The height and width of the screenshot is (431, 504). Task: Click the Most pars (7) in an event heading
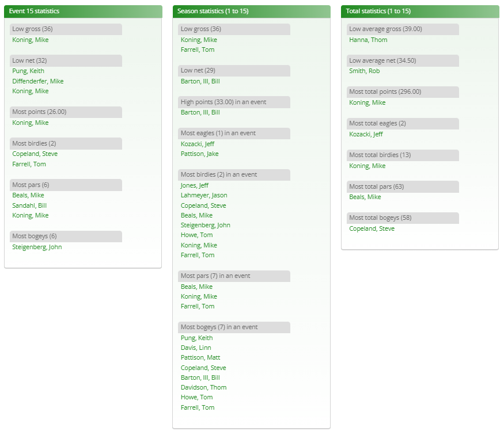(x=234, y=276)
